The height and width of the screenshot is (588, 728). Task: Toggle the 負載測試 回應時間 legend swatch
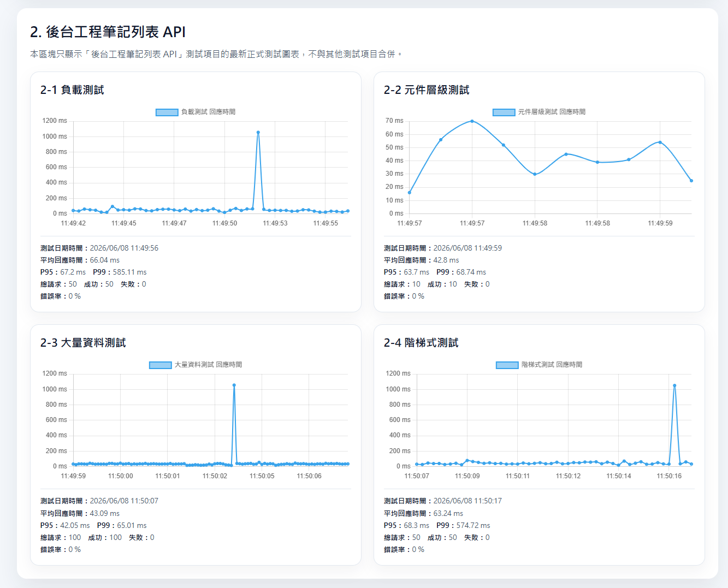(x=167, y=112)
